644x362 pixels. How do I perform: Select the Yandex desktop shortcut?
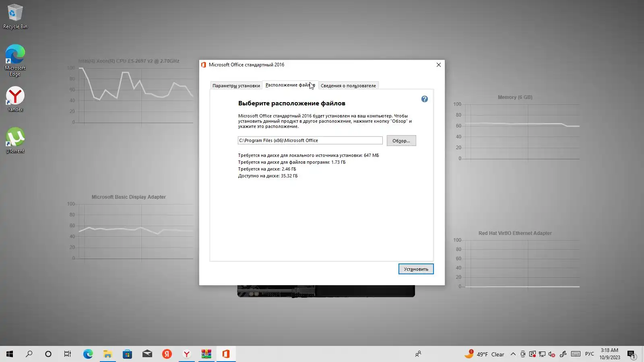15,99
